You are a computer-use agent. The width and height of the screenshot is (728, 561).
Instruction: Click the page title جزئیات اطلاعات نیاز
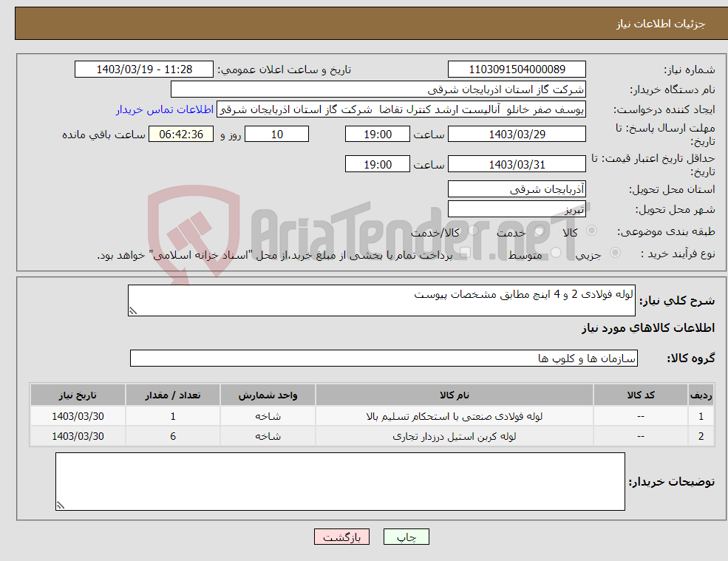coord(660,24)
